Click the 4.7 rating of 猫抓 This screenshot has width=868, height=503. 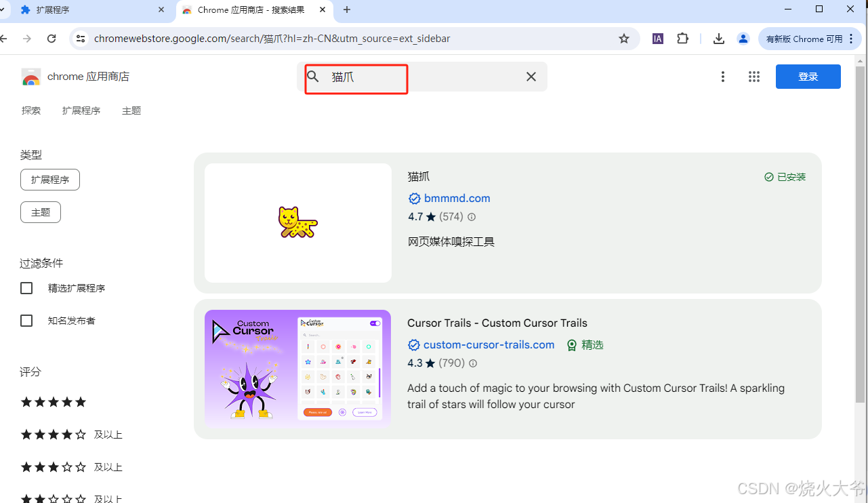pyautogui.click(x=415, y=217)
